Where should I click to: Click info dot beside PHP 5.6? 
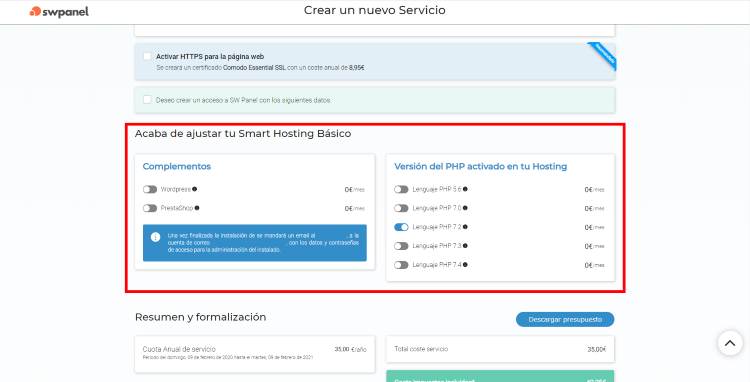pos(465,189)
